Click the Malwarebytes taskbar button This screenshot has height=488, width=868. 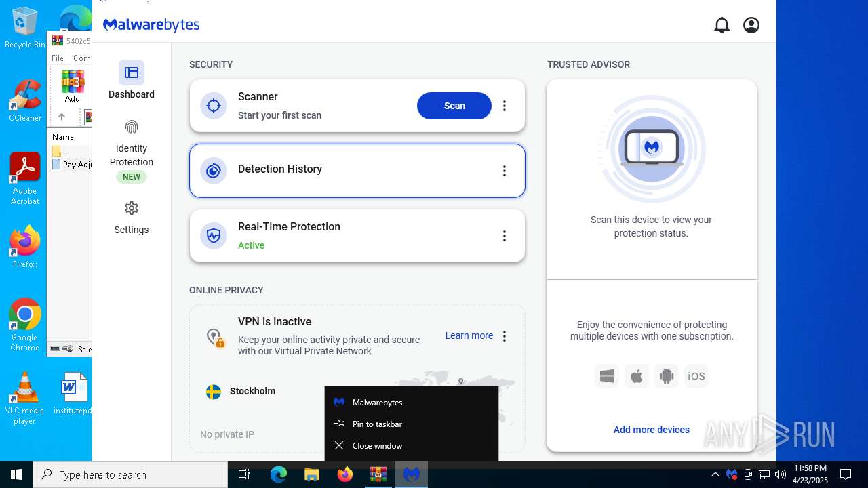(x=412, y=474)
